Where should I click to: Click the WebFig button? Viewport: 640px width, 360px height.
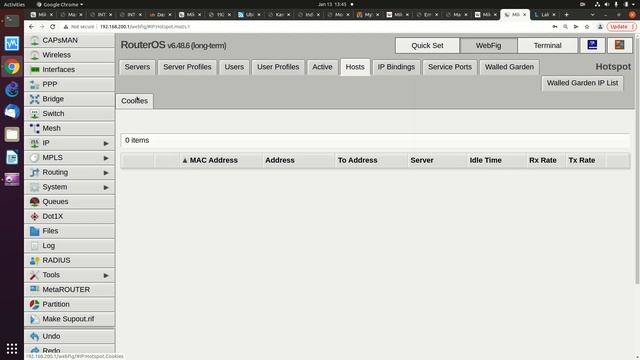(x=489, y=45)
